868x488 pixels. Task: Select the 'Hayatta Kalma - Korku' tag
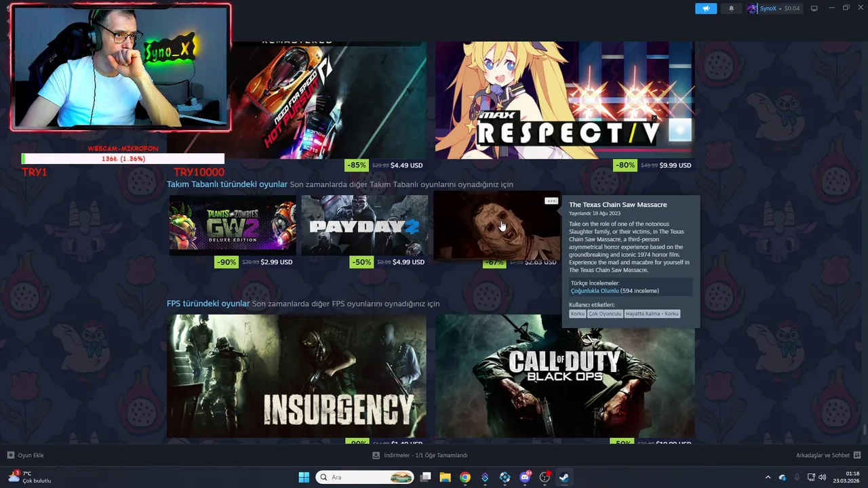652,314
